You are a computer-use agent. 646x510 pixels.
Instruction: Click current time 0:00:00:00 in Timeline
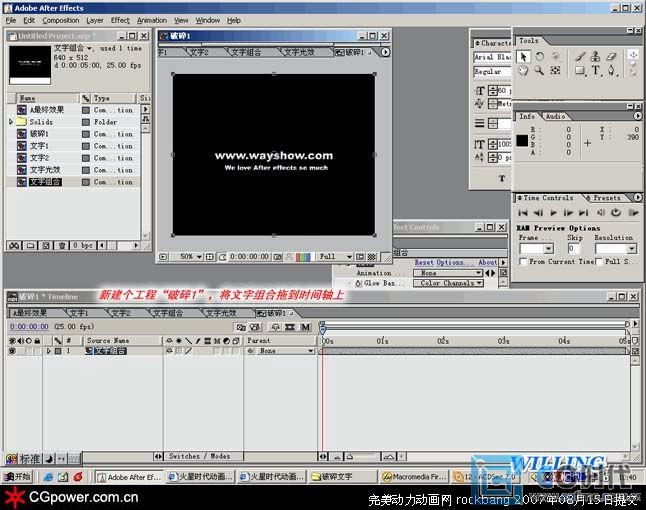pos(29,327)
